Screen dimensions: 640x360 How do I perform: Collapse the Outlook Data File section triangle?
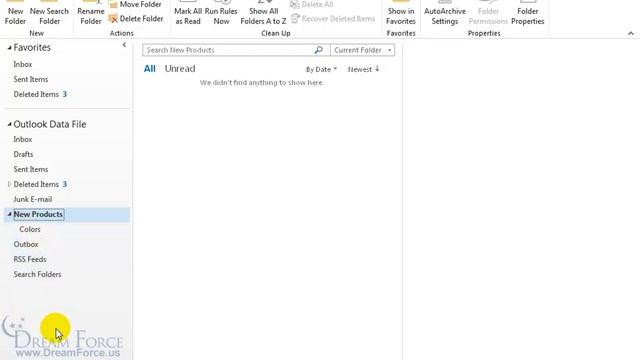coord(9,124)
